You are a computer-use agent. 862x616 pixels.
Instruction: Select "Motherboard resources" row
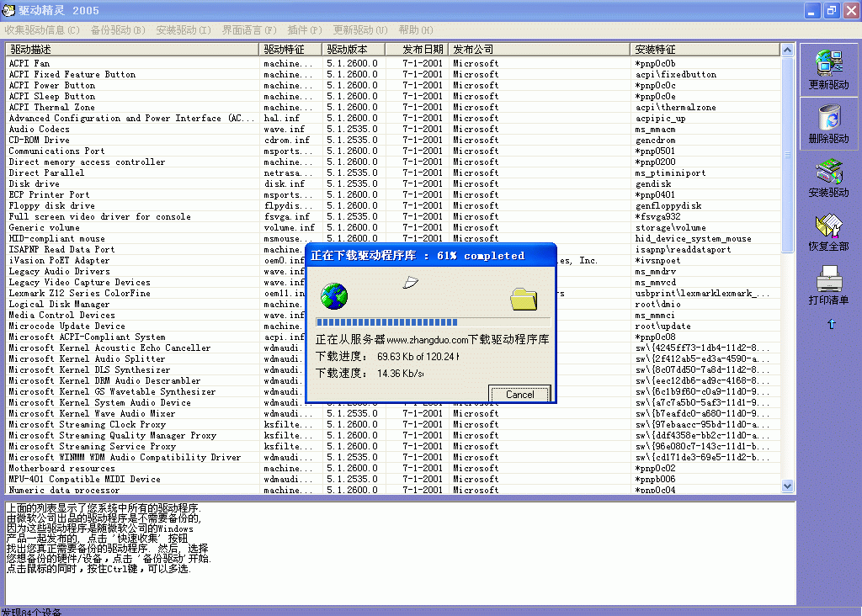393,468
